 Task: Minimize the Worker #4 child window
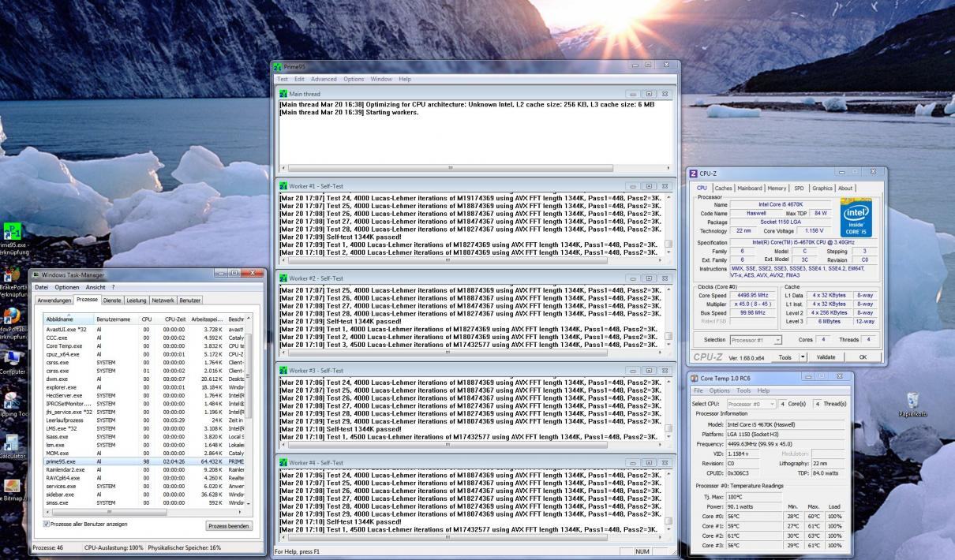pyautogui.click(x=633, y=462)
